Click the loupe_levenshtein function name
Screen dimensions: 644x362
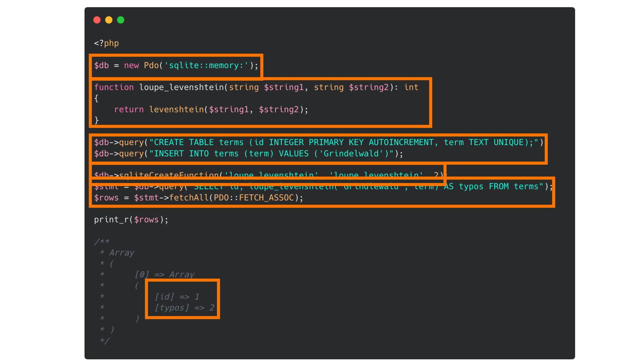181,87
